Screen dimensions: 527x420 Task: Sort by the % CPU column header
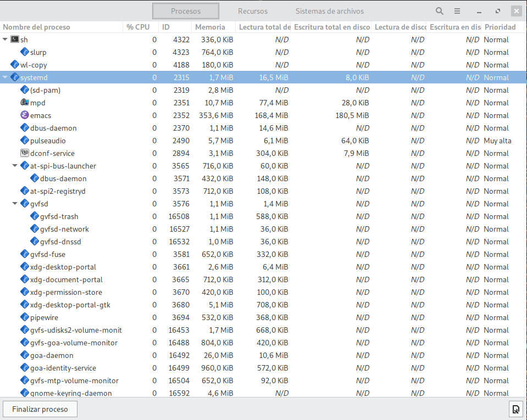tap(138, 27)
